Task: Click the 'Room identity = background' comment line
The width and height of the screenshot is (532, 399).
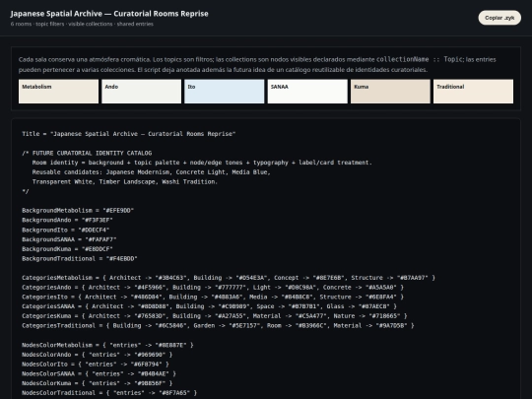Action: 202,163
